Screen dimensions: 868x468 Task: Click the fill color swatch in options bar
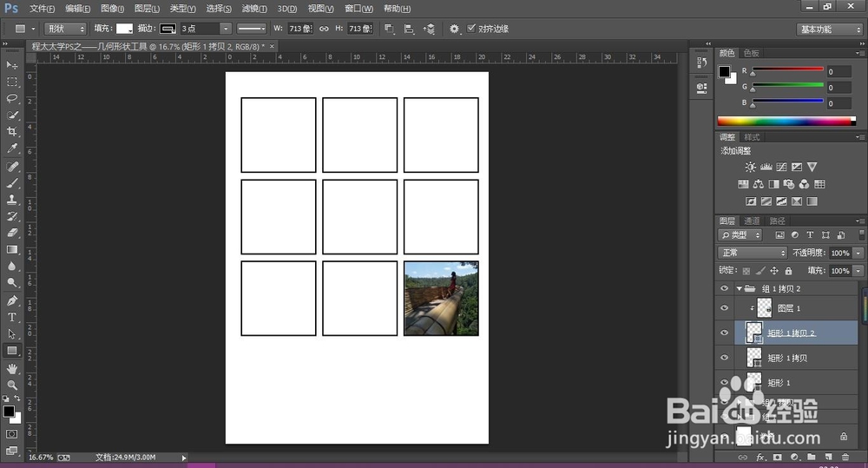[x=124, y=29]
